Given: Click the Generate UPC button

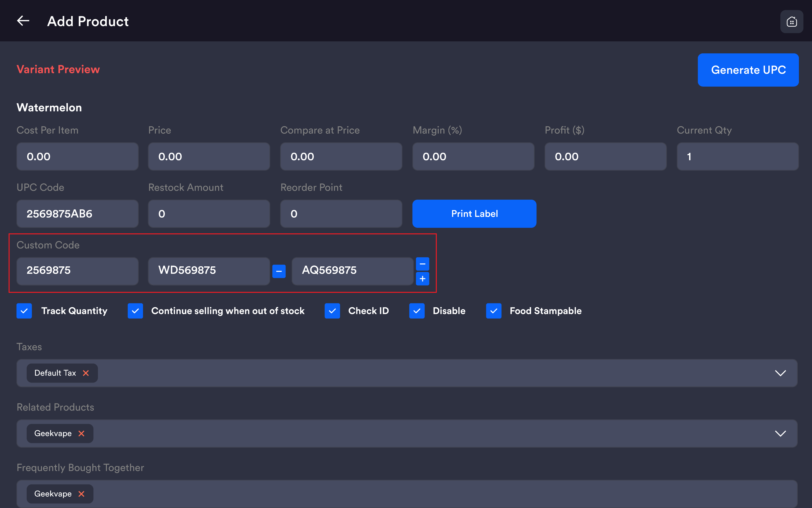Looking at the screenshot, I should coord(748,70).
